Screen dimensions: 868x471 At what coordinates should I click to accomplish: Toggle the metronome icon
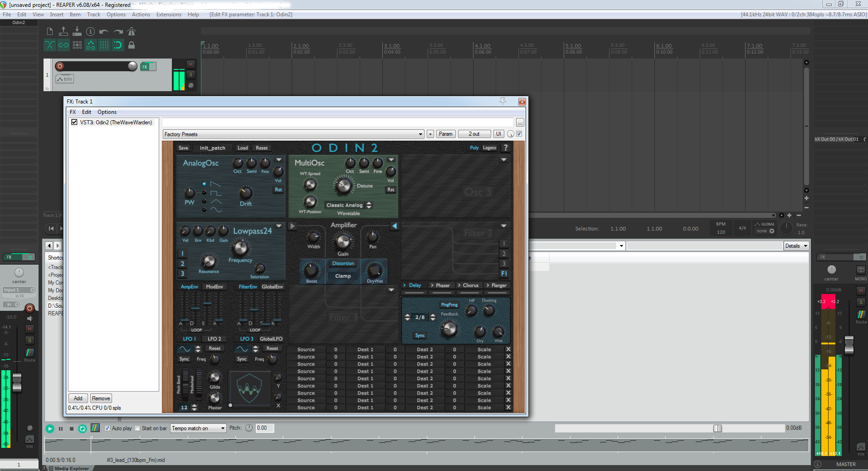pyautogui.click(x=132, y=31)
